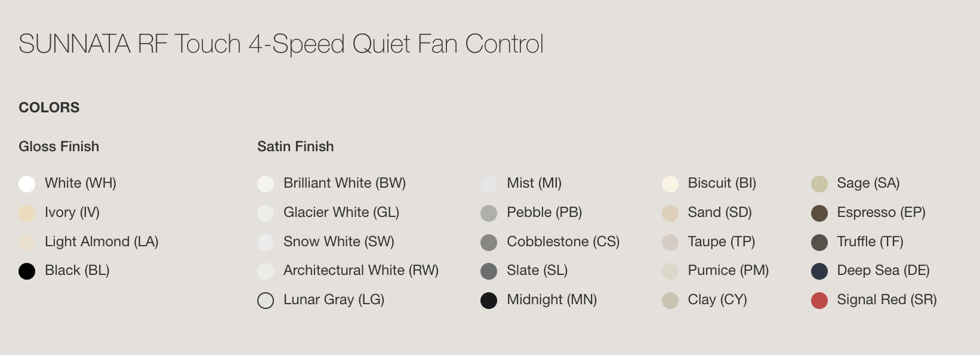Select the Lunar Gray (LG) swatch
The width and height of the screenshot is (980, 355).
pyautogui.click(x=266, y=300)
